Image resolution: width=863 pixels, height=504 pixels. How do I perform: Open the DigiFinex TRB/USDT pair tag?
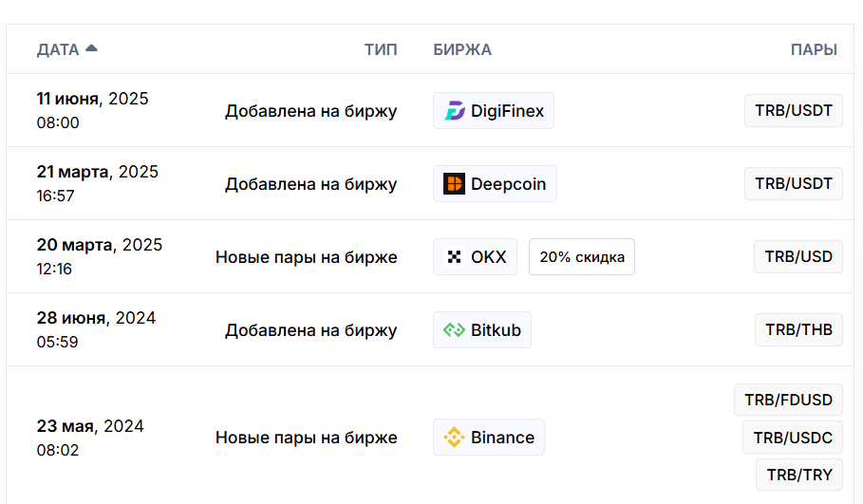click(x=793, y=111)
